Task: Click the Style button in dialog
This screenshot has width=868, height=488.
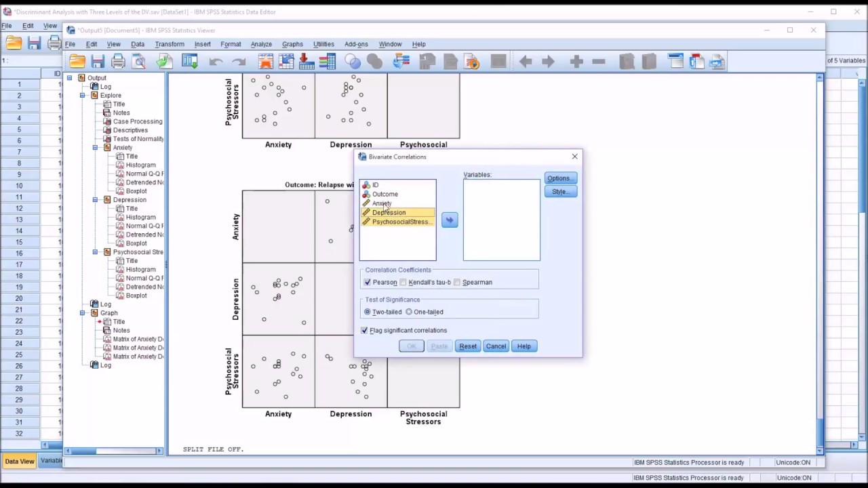Action: [x=561, y=192]
